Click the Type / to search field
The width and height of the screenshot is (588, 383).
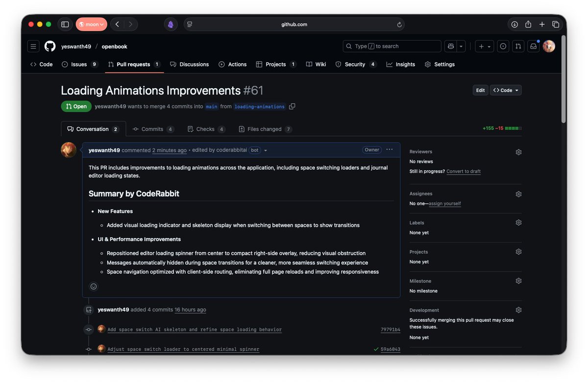(392, 46)
